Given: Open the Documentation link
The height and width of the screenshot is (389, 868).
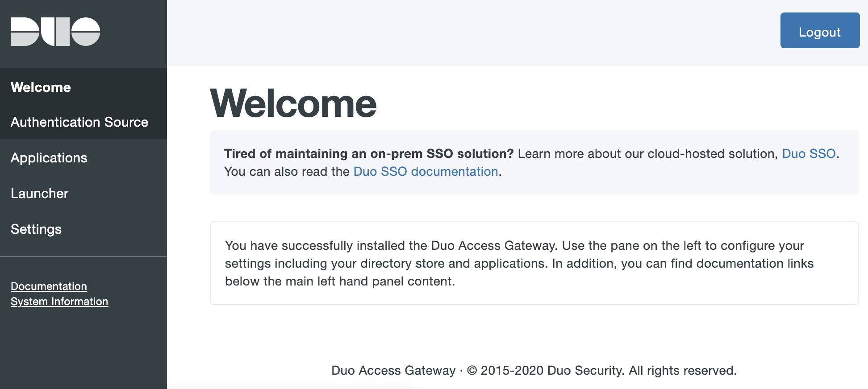Looking at the screenshot, I should click(49, 286).
